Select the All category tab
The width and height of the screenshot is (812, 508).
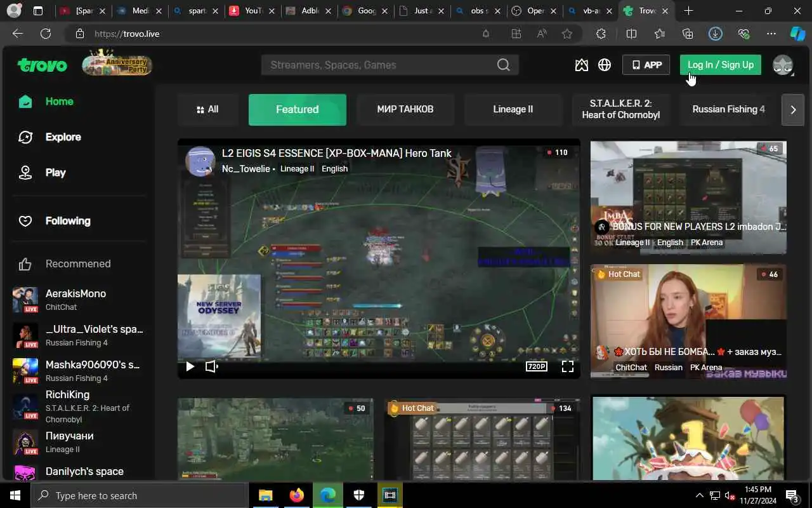(x=207, y=109)
